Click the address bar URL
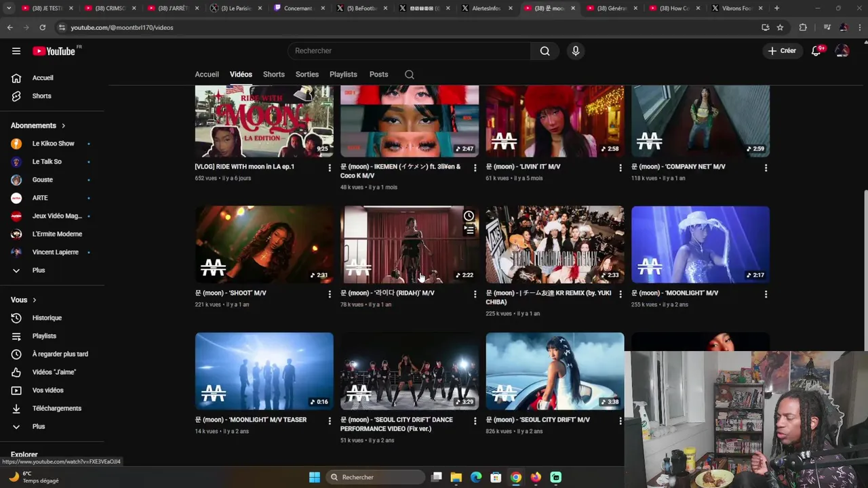Viewport: 868px width, 488px height. tap(122, 27)
